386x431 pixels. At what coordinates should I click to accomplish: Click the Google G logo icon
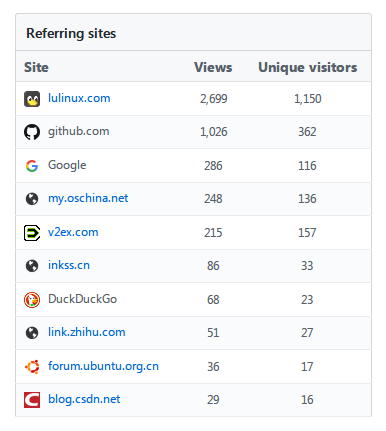point(32,166)
